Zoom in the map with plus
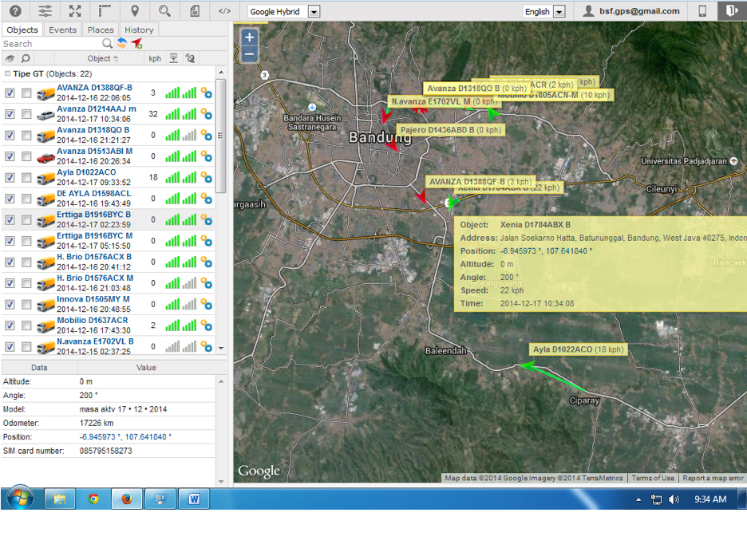Screen dimensions: 747x560 [x=249, y=37]
